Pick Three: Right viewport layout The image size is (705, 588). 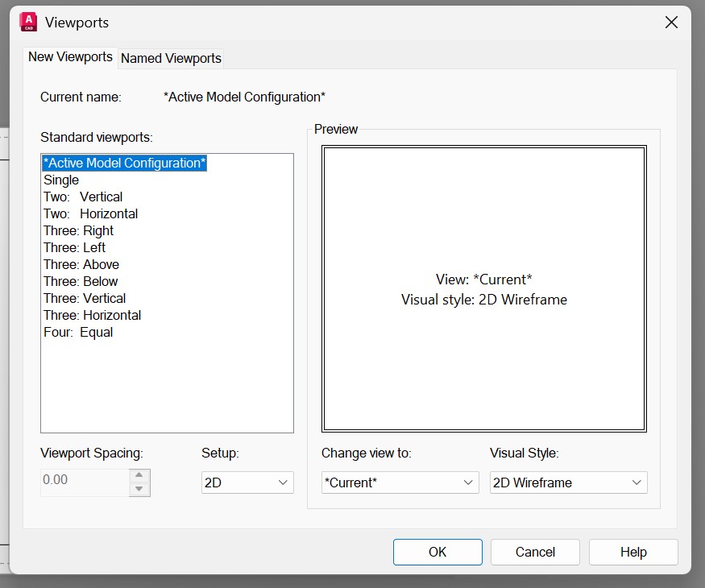(x=78, y=230)
